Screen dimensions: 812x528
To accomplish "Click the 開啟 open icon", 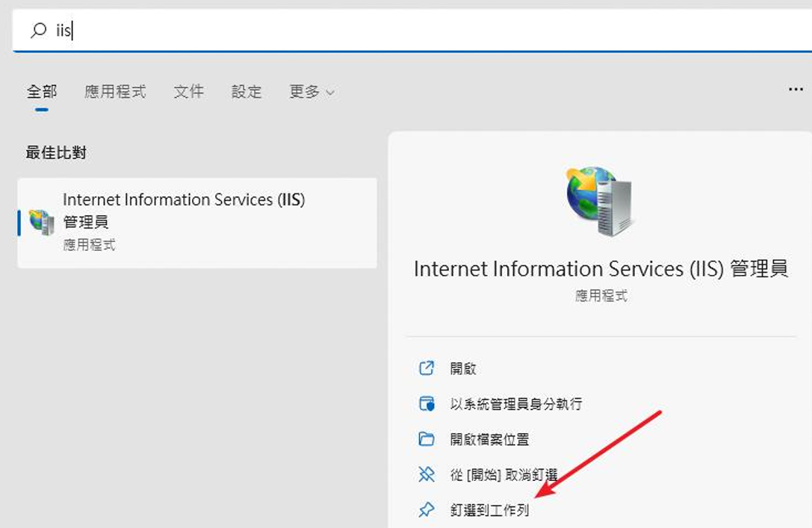I will point(427,368).
